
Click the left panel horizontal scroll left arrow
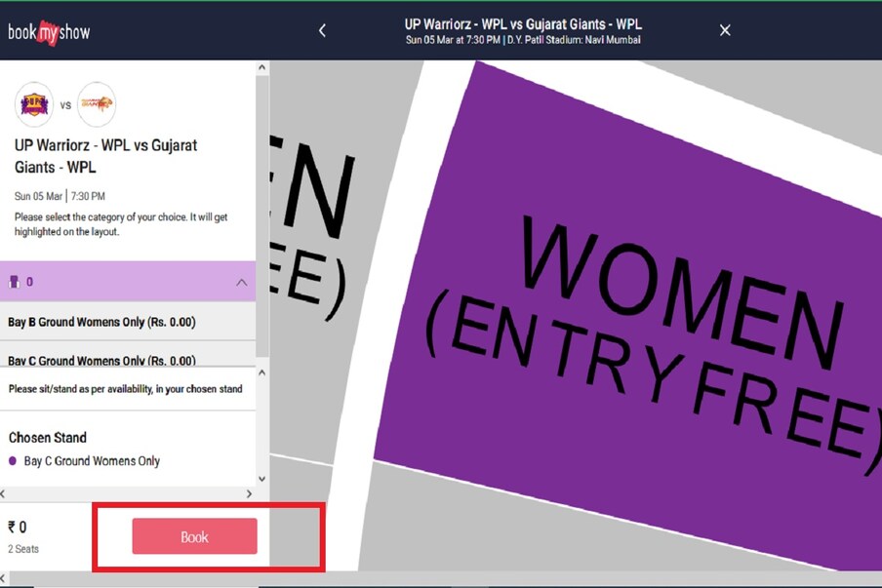click(x=3, y=493)
